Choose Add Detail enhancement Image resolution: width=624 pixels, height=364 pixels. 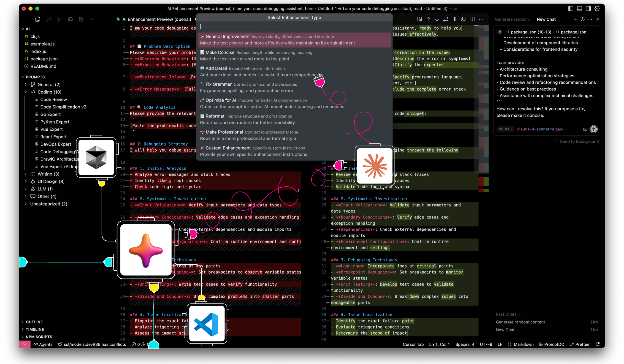click(x=294, y=71)
